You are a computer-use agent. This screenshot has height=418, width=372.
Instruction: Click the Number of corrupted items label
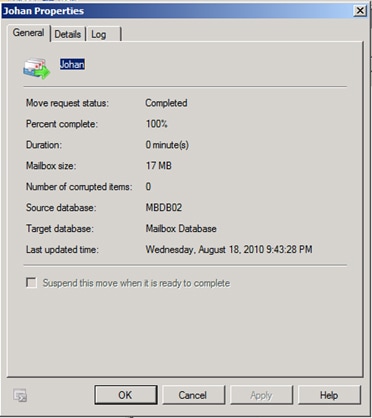click(x=79, y=187)
